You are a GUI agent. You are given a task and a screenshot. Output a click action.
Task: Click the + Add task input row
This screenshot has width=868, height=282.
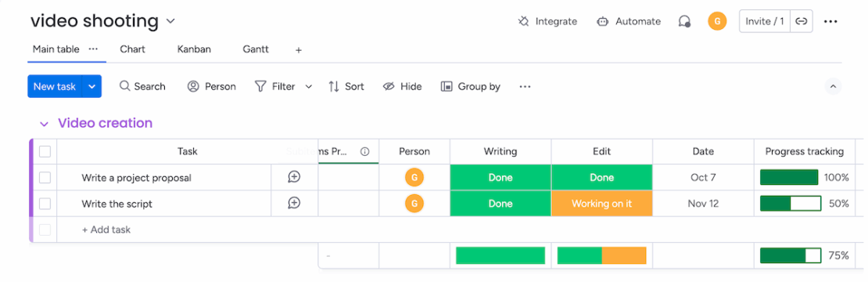coord(106,230)
